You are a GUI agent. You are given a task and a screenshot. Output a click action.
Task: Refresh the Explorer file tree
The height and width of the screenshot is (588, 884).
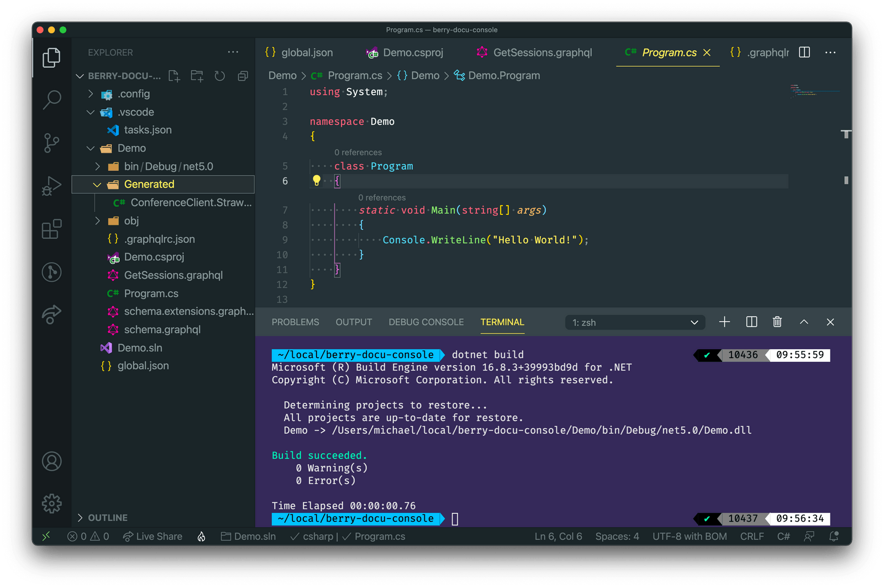(x=219, y=76)
